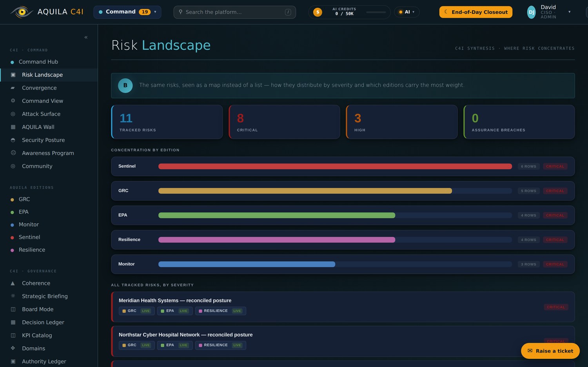Click the Coherence triangle icon

(13, 283)
